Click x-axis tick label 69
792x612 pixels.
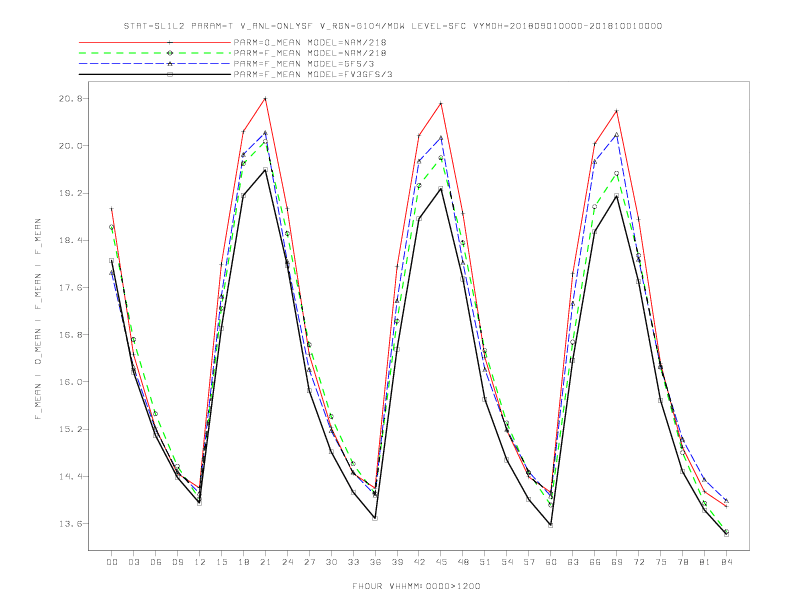click(x=617, y=562)
